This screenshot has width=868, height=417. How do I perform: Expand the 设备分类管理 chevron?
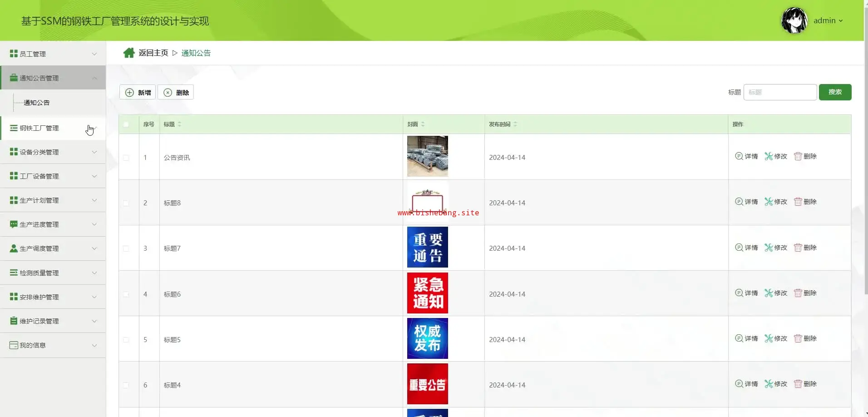94,152
